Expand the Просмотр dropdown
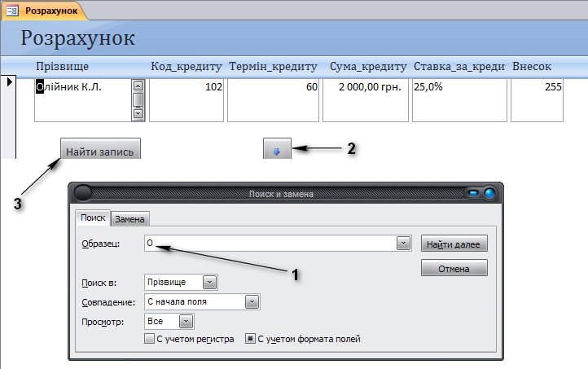 [186, 322]
